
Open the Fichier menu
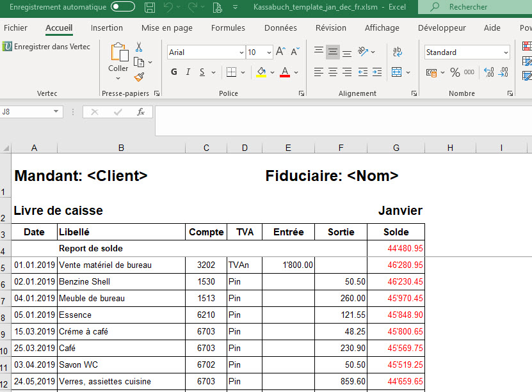(16, 28)
